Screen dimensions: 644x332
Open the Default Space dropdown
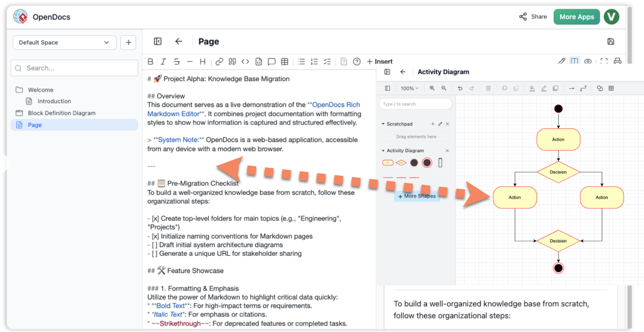[x=64, y=42]
